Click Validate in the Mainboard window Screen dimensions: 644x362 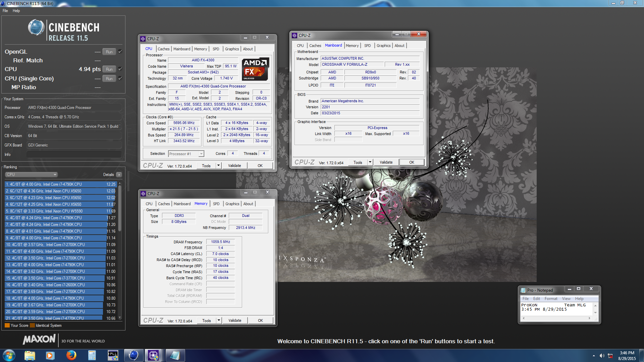pyautogui.click(x=386, y=162)
